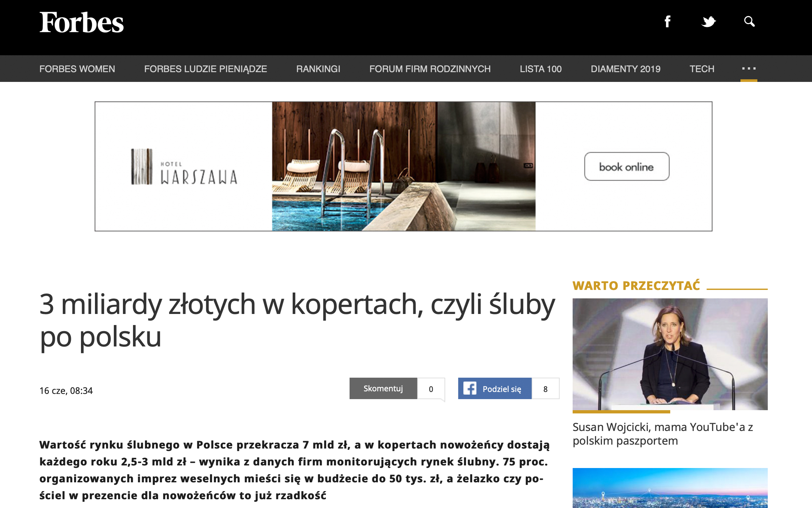Click the search magnifier icon
812x508 pixels.
749,21
